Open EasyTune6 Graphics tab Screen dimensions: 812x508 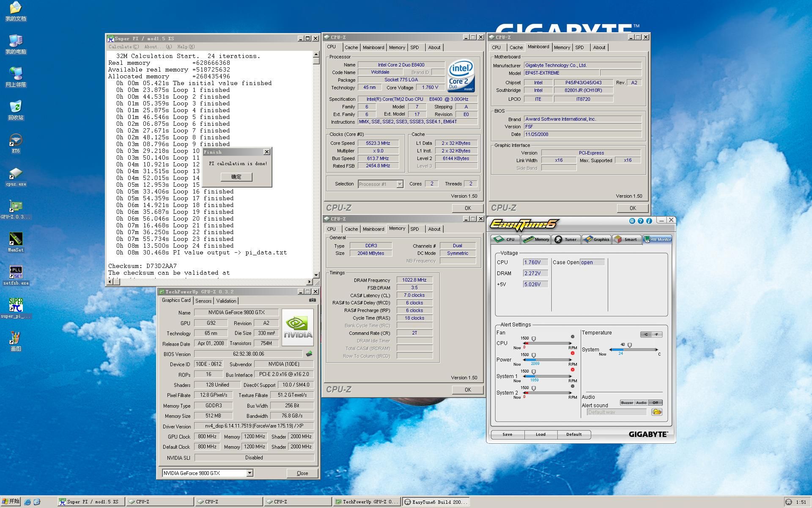597,240
